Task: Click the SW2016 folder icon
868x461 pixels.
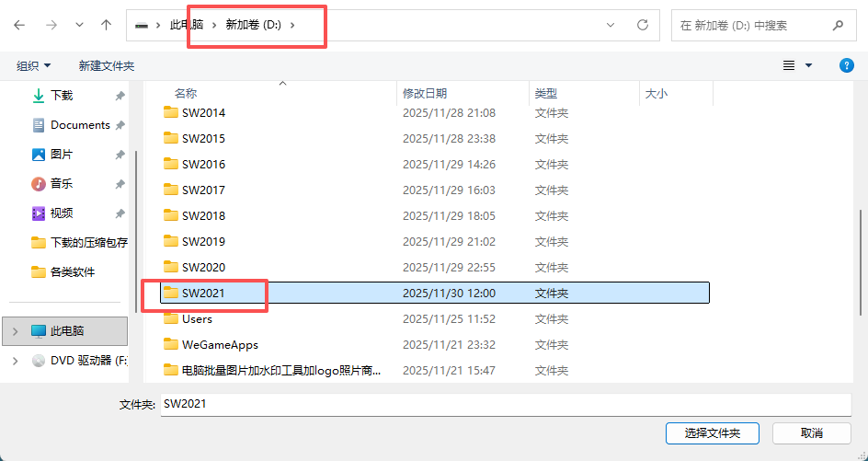Action: pos(171,164)
